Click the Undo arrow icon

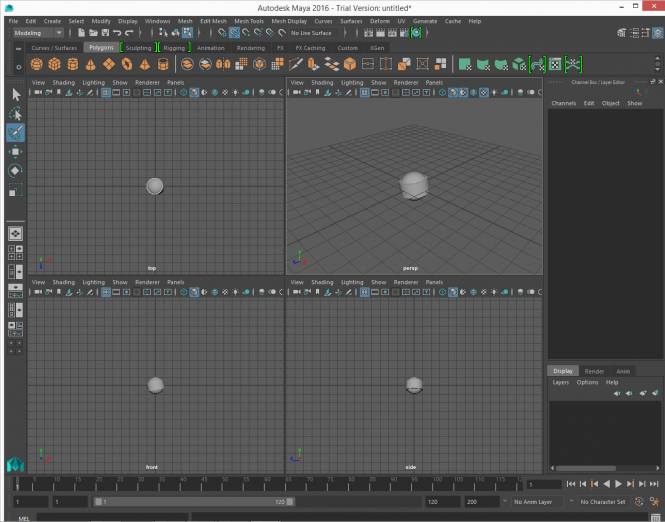pyautogui.click(x=117, y=33)
